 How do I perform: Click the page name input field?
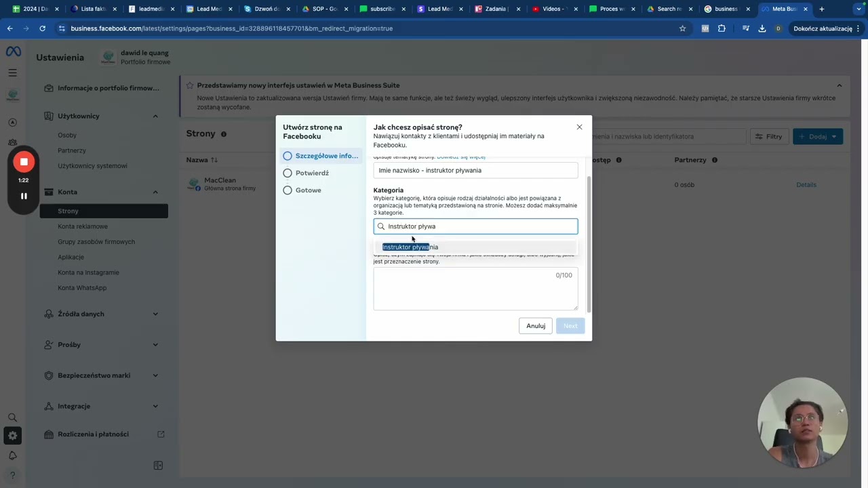pyautogui.click(x=475, y=170)
